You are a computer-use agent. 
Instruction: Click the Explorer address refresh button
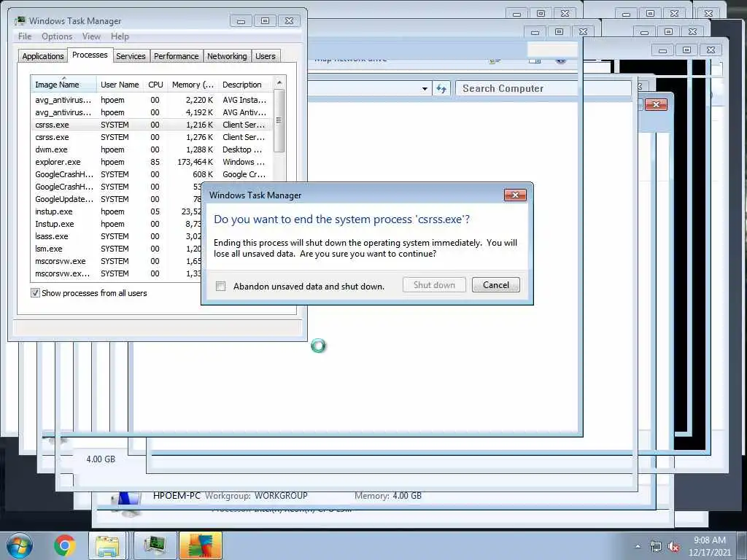click(x=441, y=88)
